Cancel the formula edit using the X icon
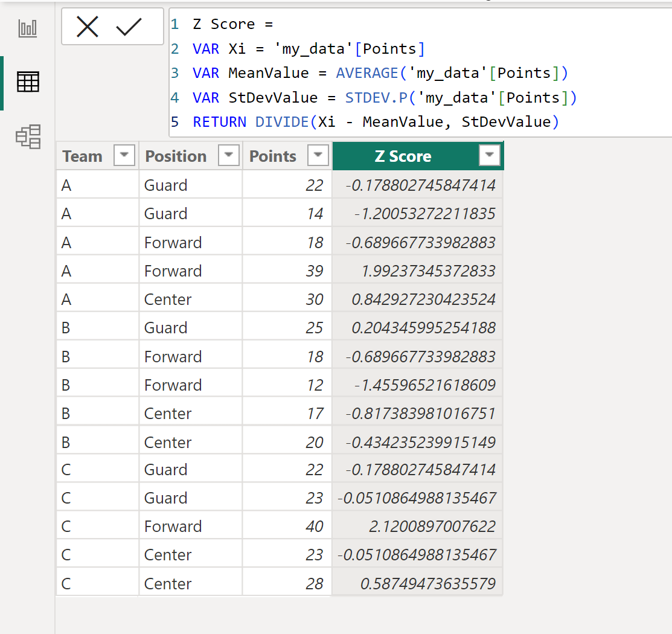The height and width of the screenshot is (634, 672). click(89, 26)
